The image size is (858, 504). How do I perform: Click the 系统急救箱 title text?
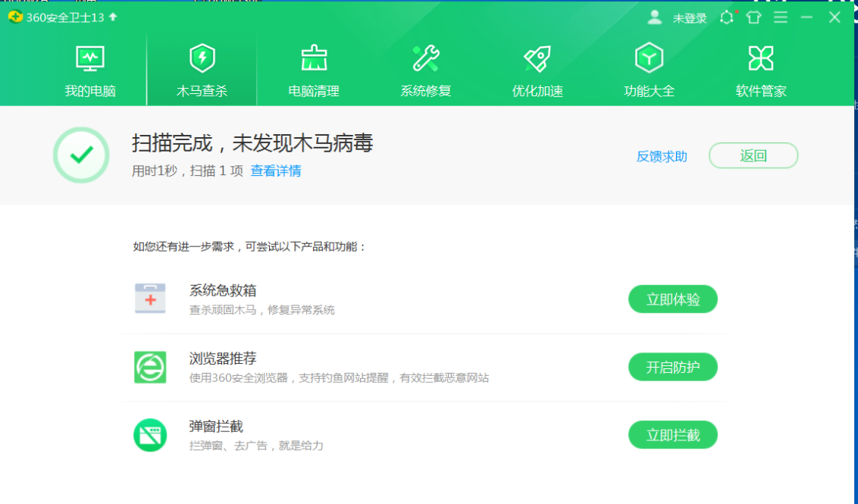coord(223,290)
